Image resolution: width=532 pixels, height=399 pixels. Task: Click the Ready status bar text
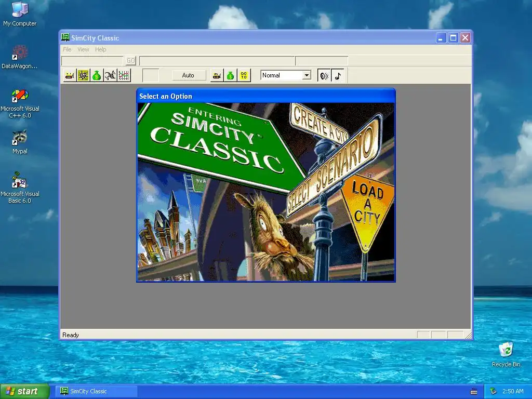coord(71,335)
